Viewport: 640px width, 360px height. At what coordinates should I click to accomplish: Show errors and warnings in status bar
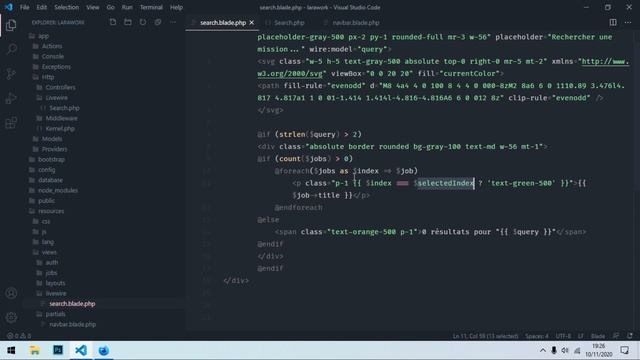pos(19,336)
